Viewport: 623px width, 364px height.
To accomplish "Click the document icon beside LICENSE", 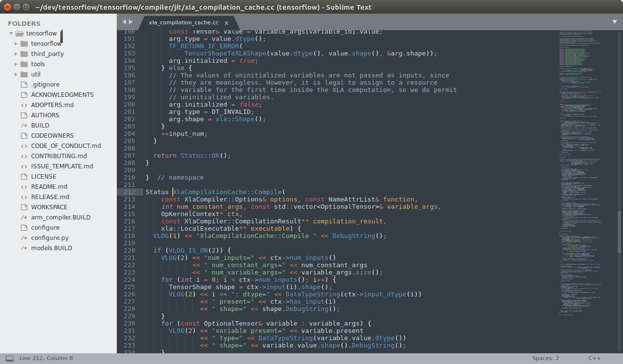I will pyautogui.click(x=23, y=176).
